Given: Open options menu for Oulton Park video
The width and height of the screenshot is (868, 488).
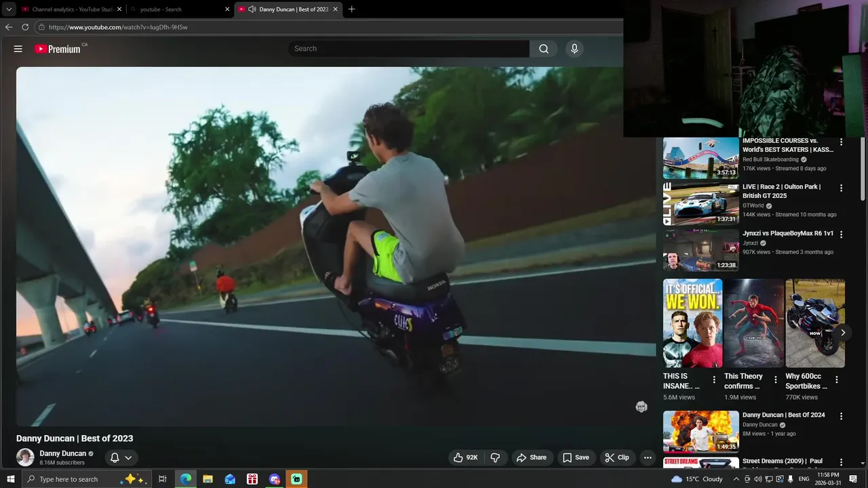Looking at the screenshot, I should click(841, 188).
